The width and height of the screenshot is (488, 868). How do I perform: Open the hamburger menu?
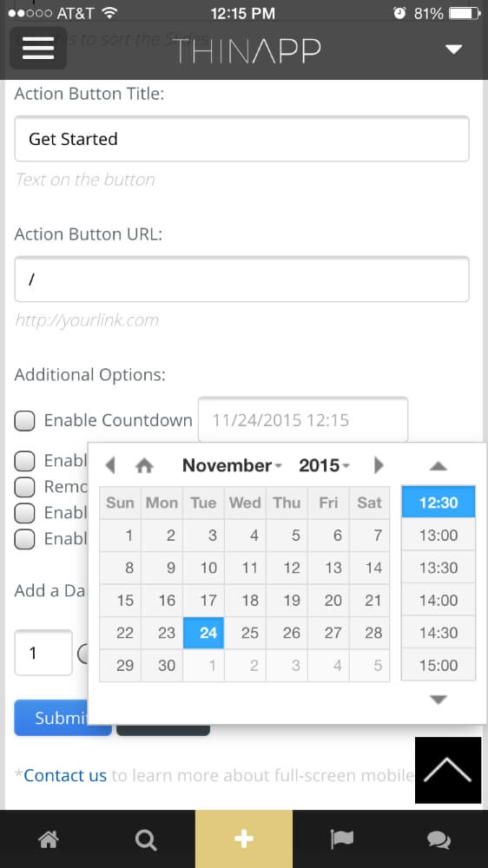point(38,48)
